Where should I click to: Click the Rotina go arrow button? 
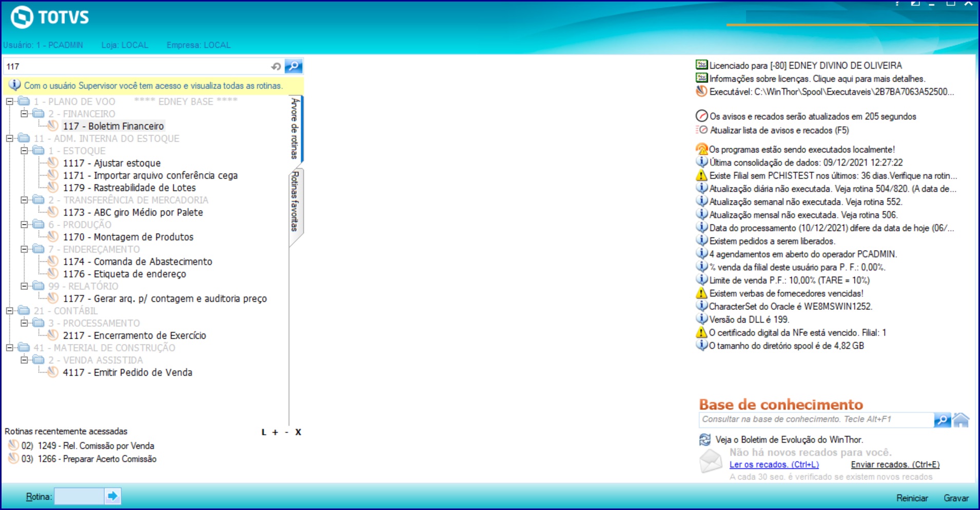[112, 496]
